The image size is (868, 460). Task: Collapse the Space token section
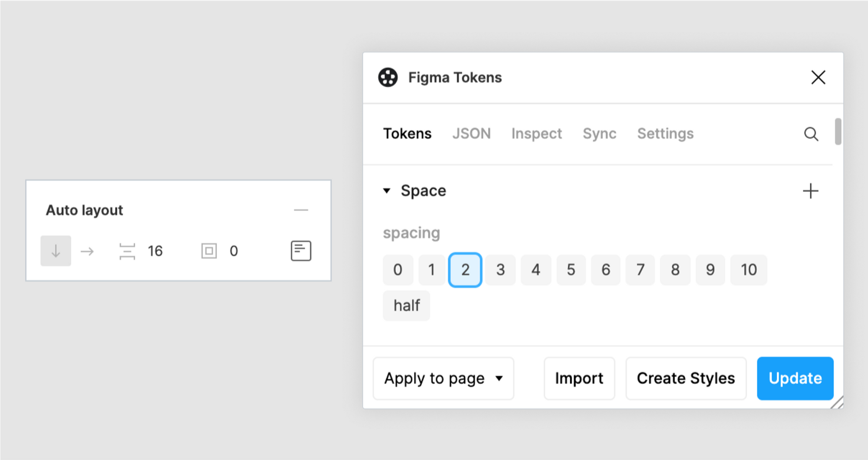386,191
